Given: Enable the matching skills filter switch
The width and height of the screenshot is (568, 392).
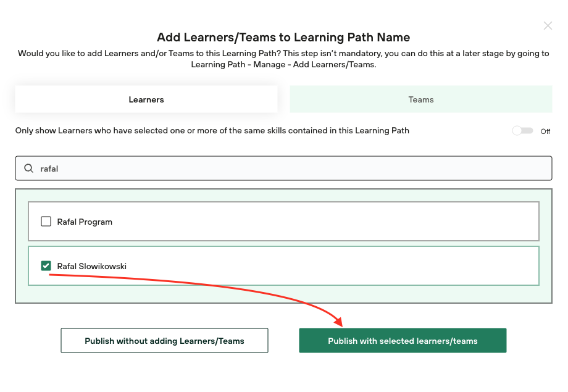Looking at the screenshot, I should point(522,131).
